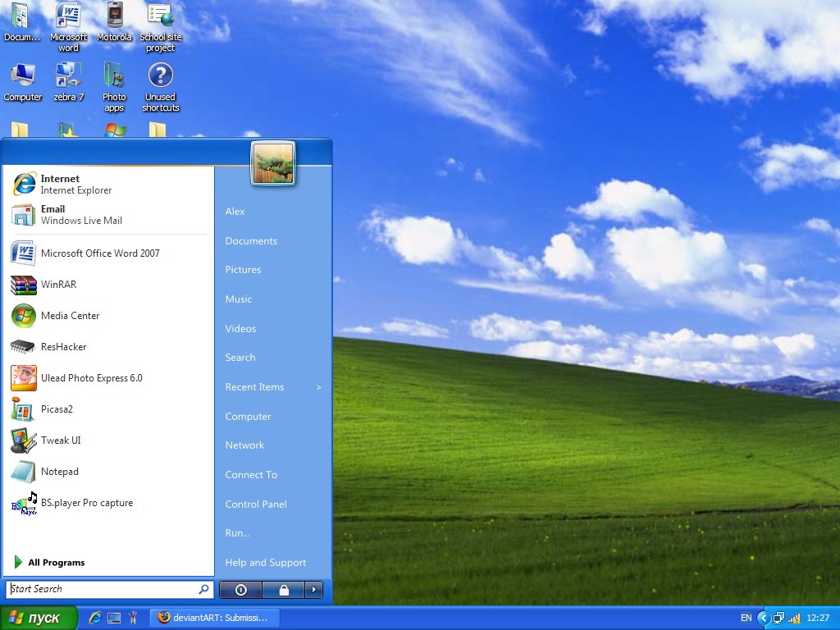840x630 pixels.
Task: Start ResHacker from the programs list
Action: pyautogui.click(x=62, y=347)
